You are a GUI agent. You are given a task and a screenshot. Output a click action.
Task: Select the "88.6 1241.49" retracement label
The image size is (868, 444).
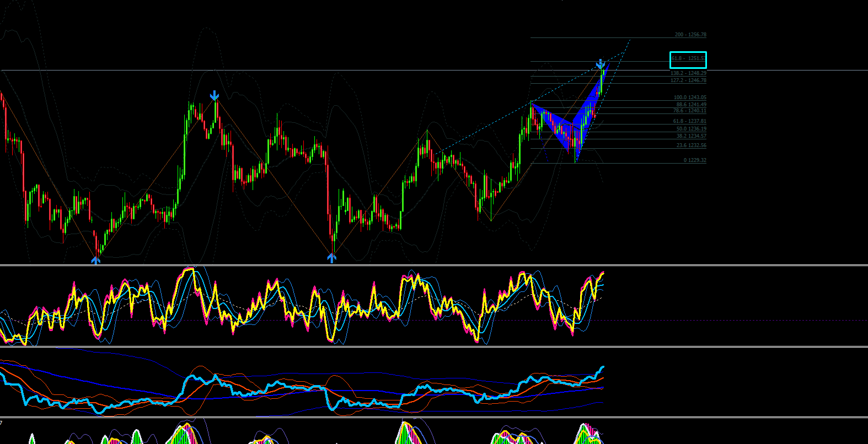coord(692,105)
